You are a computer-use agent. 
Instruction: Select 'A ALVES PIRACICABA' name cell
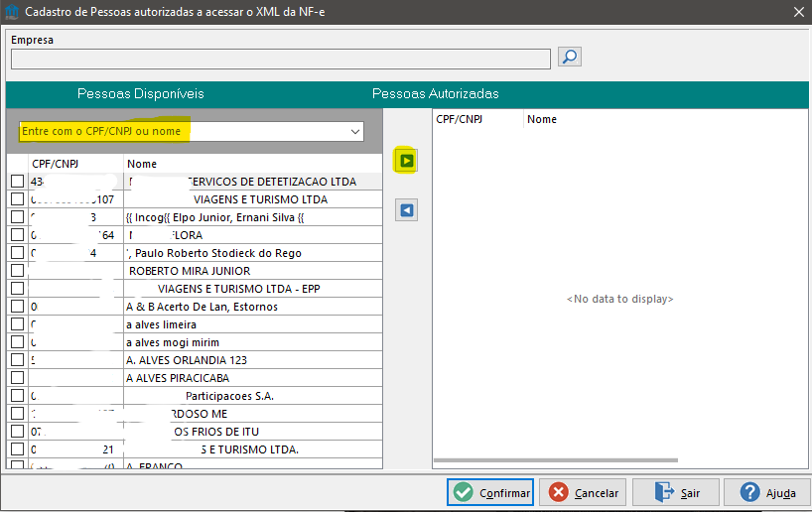253,378
